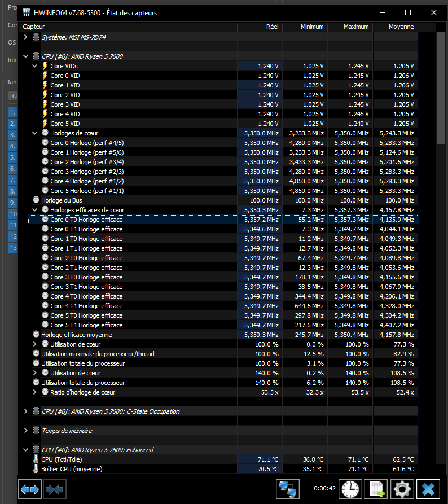Select the Core 2 Horloge (perf #3/4) row
The width and height of the screenshot is (448, 504).
pos(223,162)
